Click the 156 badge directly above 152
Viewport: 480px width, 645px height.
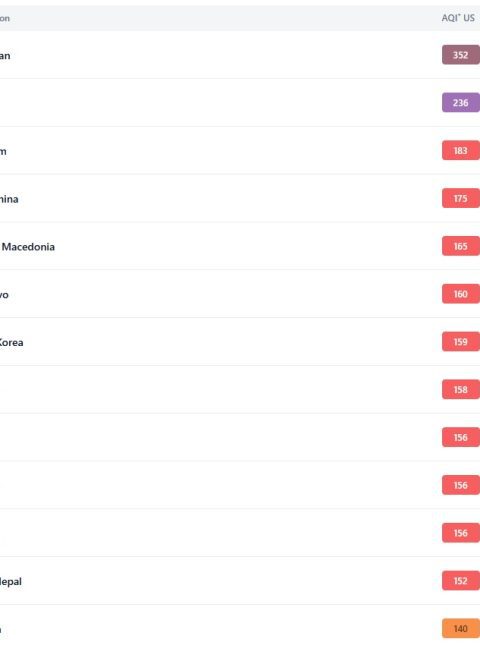pyautogui.click(x=461, y=533)
